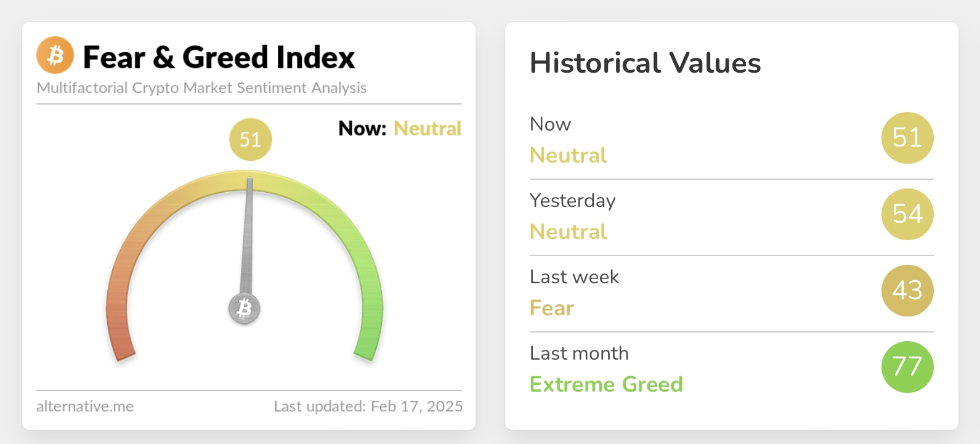Click the green end of the gauge arc
The height and width of the screenshot is (444, 980).
(x=367, y=345)
